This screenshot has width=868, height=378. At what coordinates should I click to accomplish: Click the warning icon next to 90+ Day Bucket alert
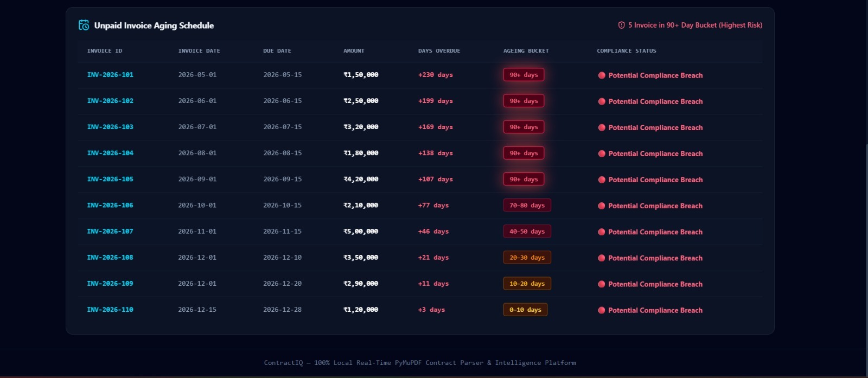point(622,25)
